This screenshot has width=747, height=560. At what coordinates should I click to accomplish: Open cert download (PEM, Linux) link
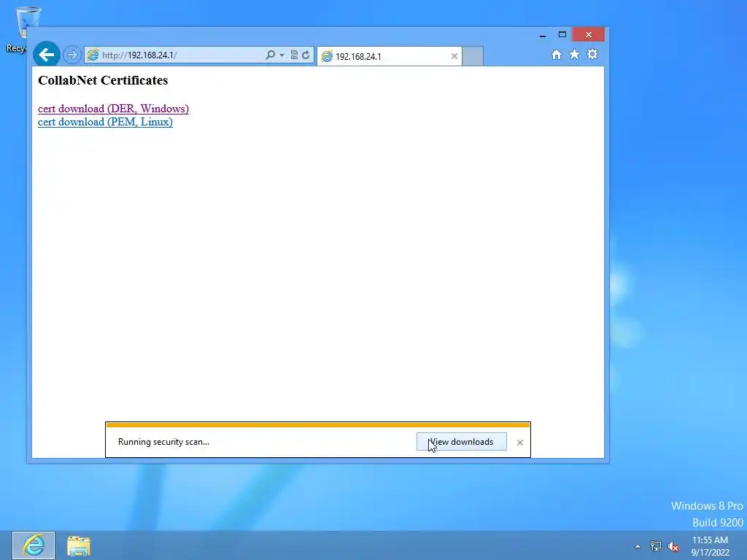105,122
